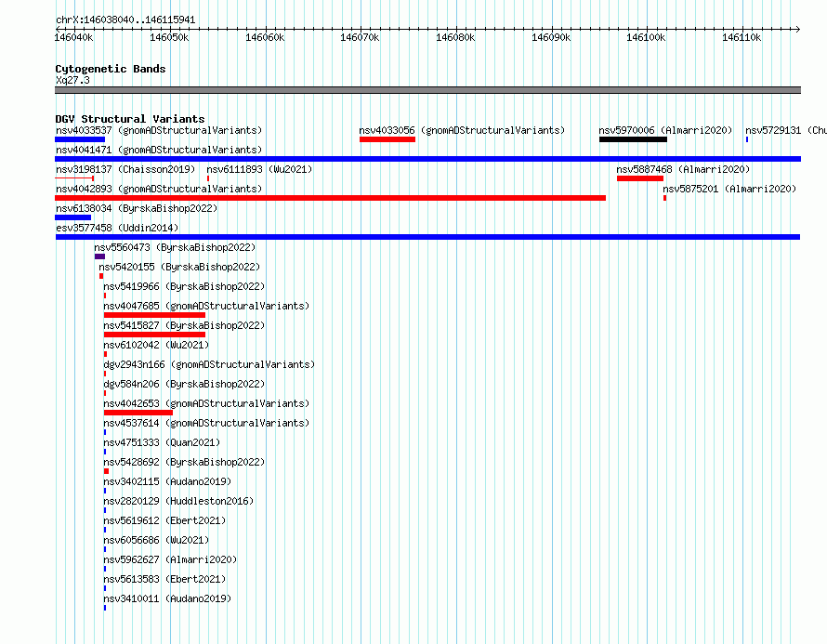827x644 pixels.
Task: Click the red line under nsv3198137
Action: click(x=74, y=178)
